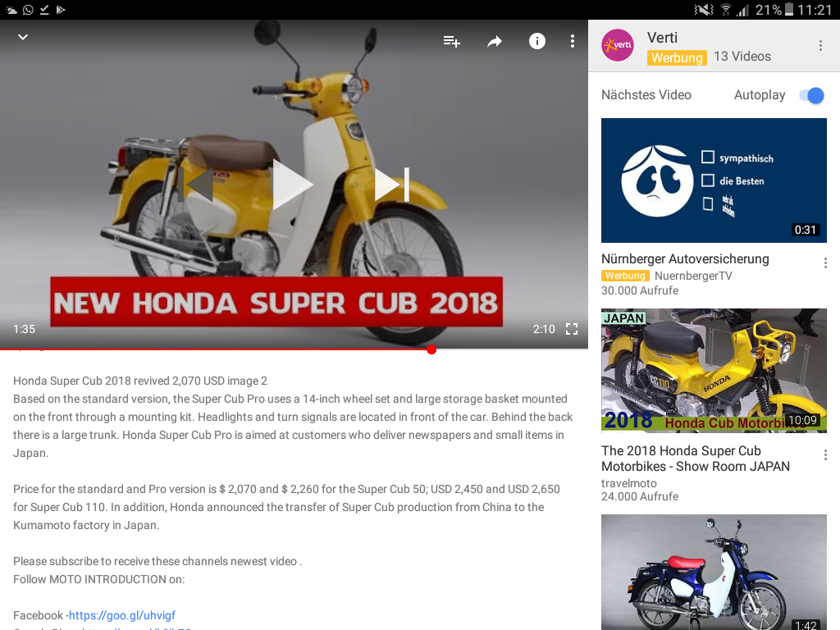Viewport: 840px width, 630px height.
Task: Enter fullscreen mode
Action: coord(572,329)
